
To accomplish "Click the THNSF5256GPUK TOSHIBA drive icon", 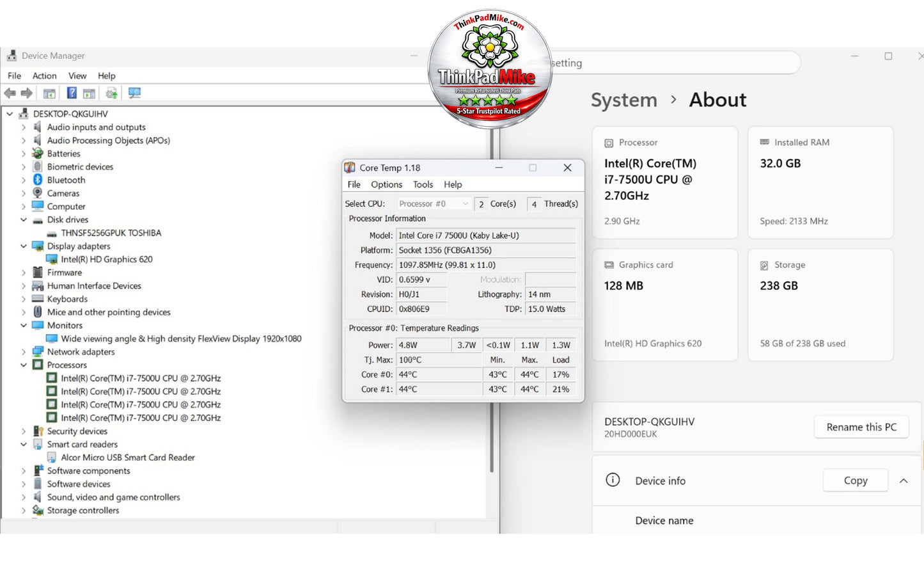I will [x=52, y=233].
